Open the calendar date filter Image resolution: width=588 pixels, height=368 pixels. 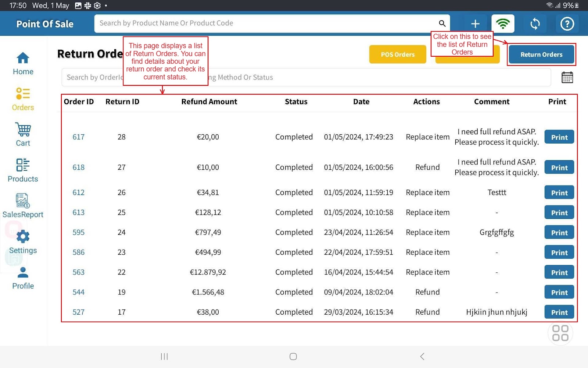coord(567,77)
